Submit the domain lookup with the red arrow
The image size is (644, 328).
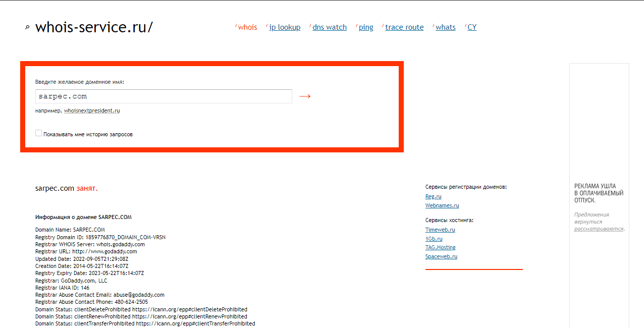pyautogui.click(x=305, y=96)
